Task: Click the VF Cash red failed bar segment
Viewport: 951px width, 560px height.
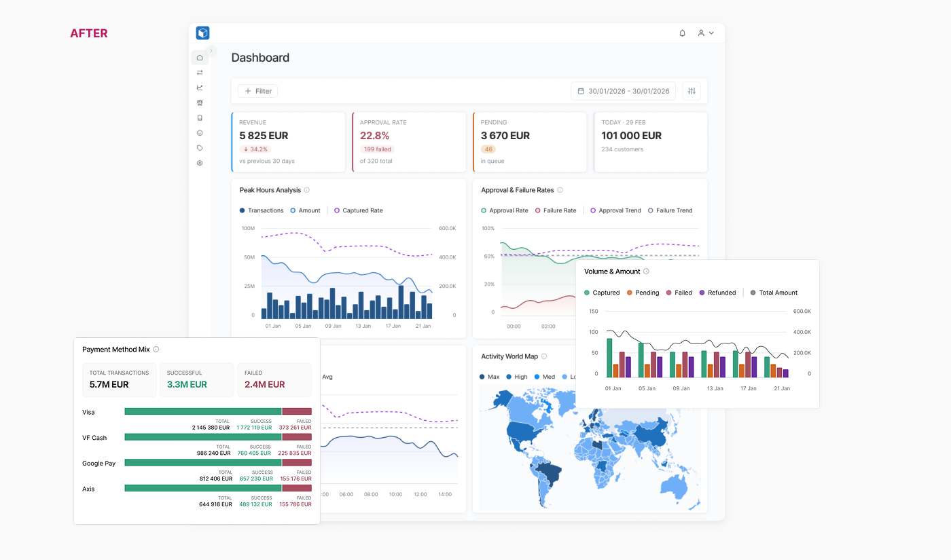Action: click(x=297, y=437)
